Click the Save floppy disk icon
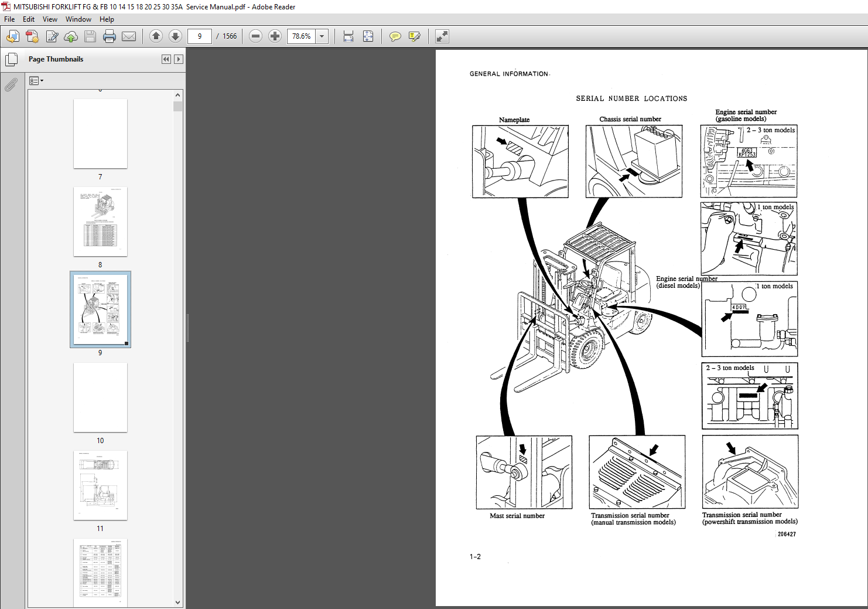Screen dimensions: 868x609 (x=90, y=36)
